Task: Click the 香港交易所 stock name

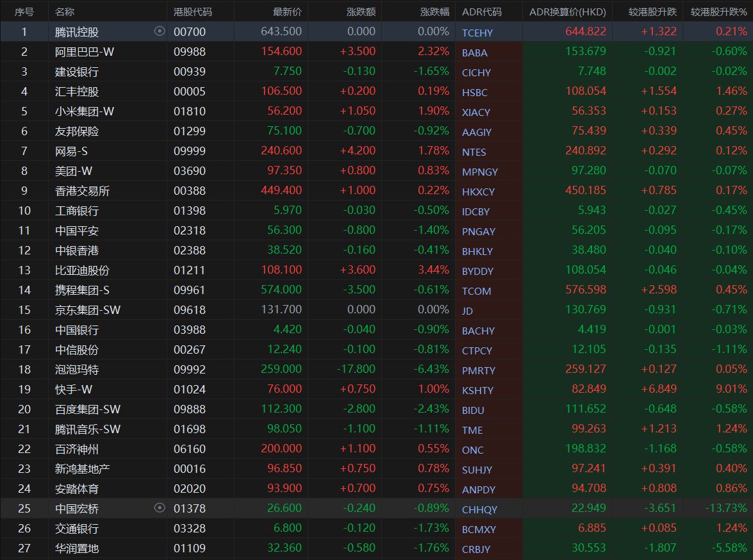Action: coord(82,191)
